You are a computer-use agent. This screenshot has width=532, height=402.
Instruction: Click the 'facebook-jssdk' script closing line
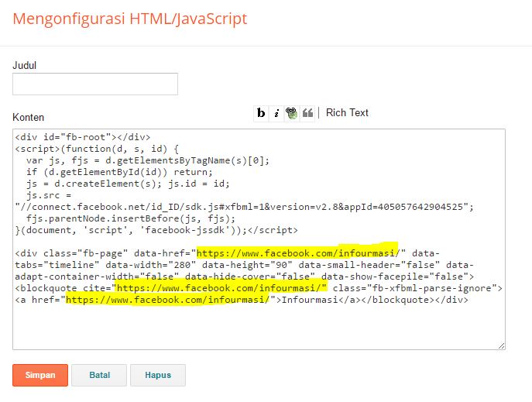click(x=156, y=230)
